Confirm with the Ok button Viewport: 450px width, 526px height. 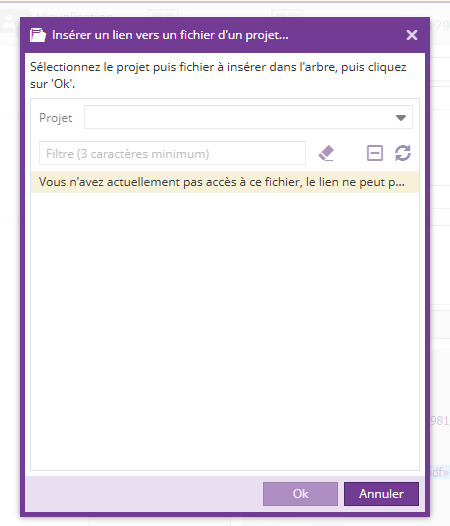(300, 494)
